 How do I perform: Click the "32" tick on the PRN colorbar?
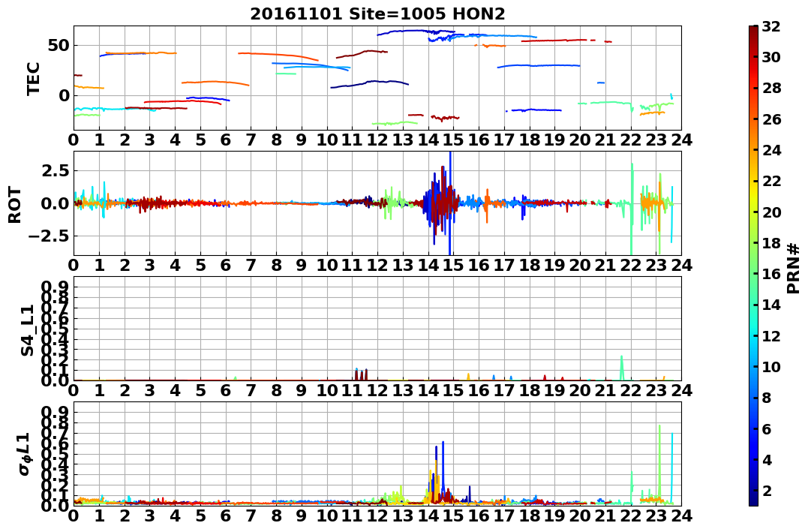[x=770, y=26]
